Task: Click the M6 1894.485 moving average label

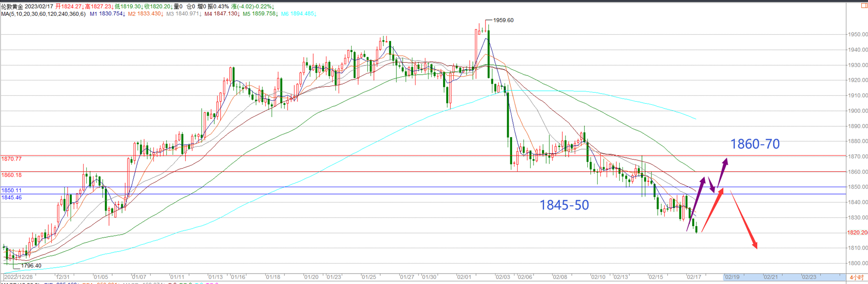Action: tap(298, 14)
